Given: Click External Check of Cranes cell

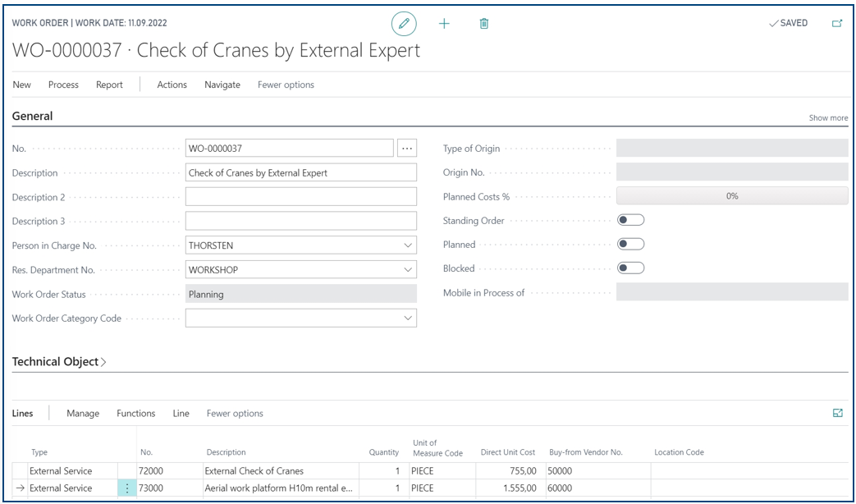Looking at the screenshot, I should pos(281,470).
